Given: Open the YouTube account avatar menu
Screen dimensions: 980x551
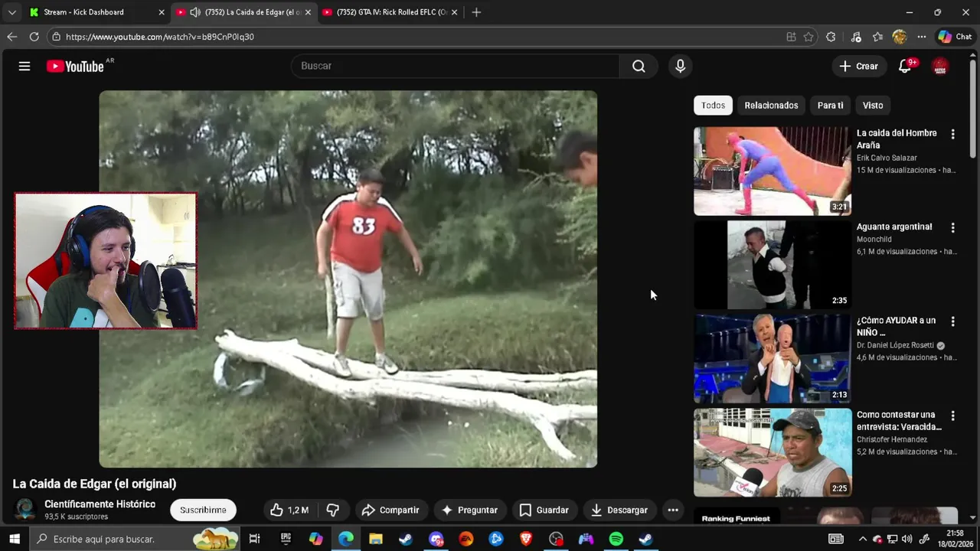Looking at the screenshot, I should 940,66.
